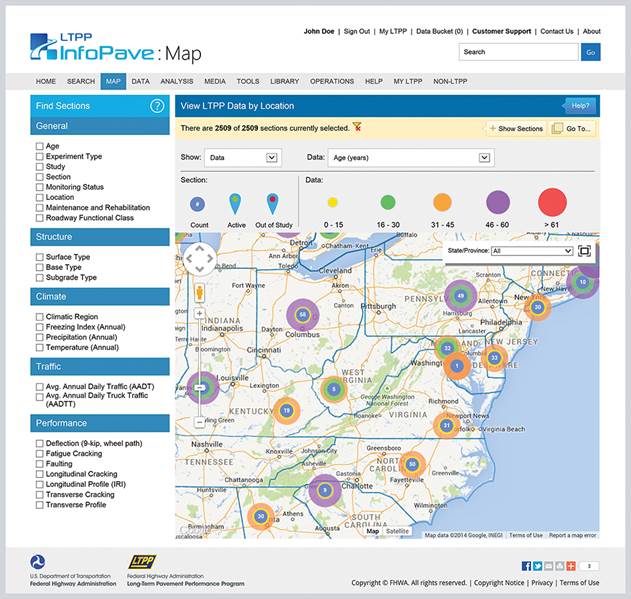Zoom out with the map minus button
This screenshot has height=599, width=631.
pyautogui.click(x=199, y=422)
